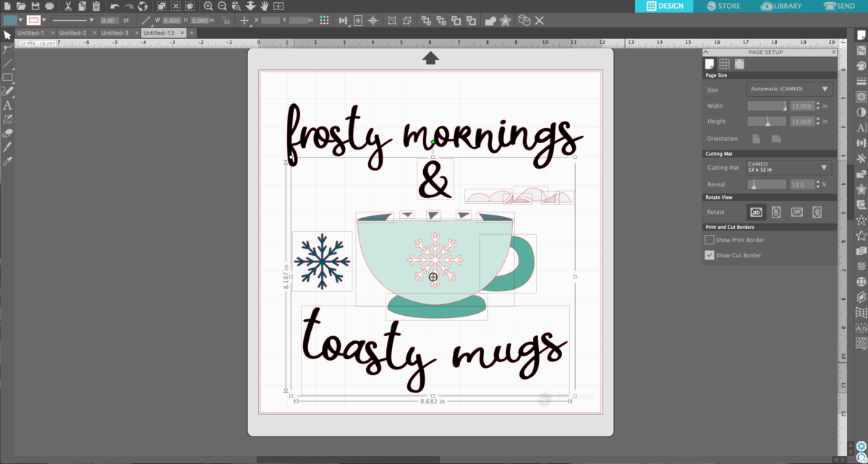Screen dimensions: 868x464
Task: Click the Print icon
Action: click(49, 6)
